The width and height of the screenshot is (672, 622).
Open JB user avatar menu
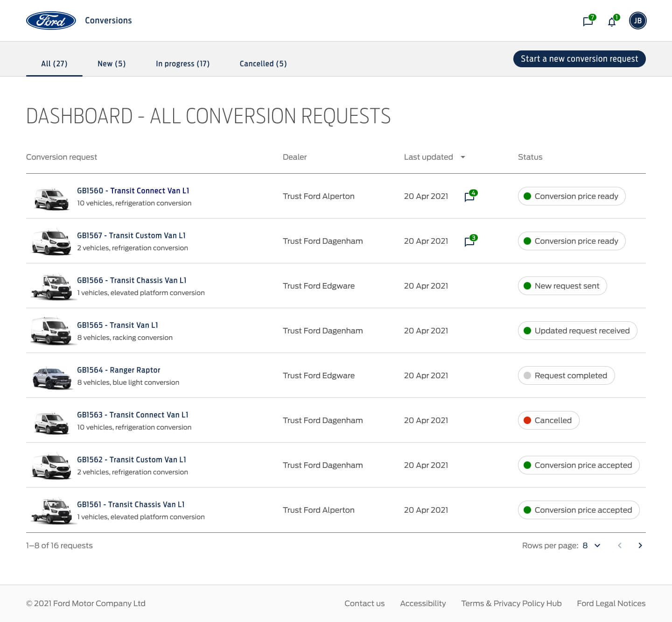click(x=637, y=21)
